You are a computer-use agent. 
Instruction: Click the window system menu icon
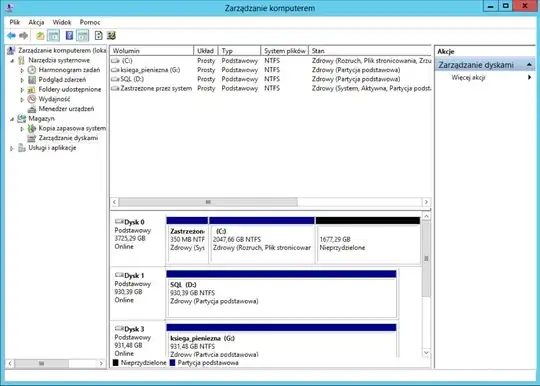pyautogui.click(x=9, y=7)
